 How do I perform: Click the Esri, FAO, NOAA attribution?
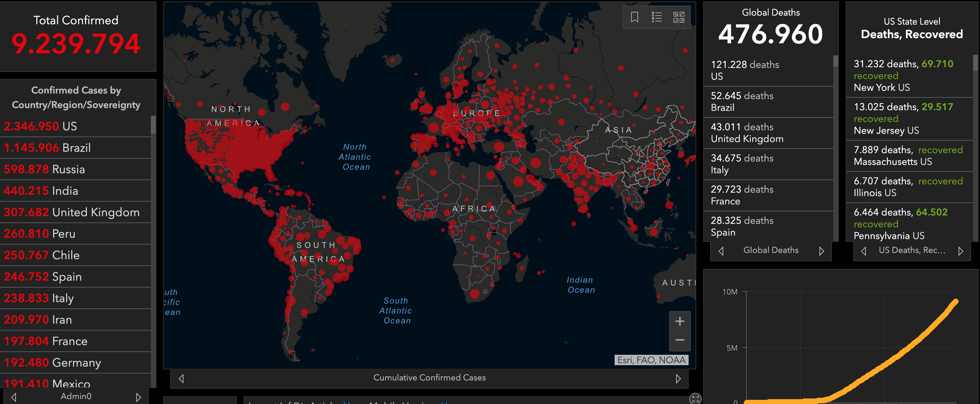(x=651, y=360)
